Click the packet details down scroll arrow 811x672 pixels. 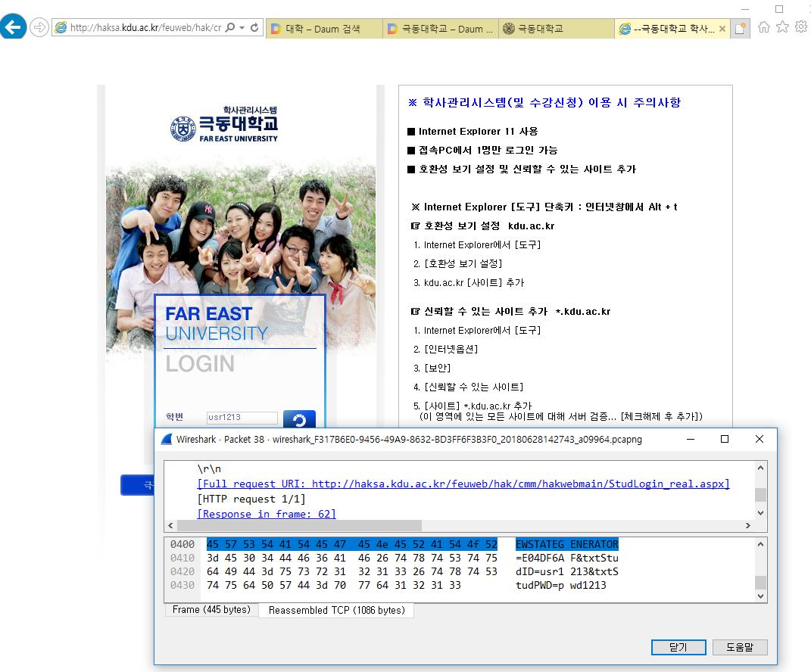tap(760, 513)
